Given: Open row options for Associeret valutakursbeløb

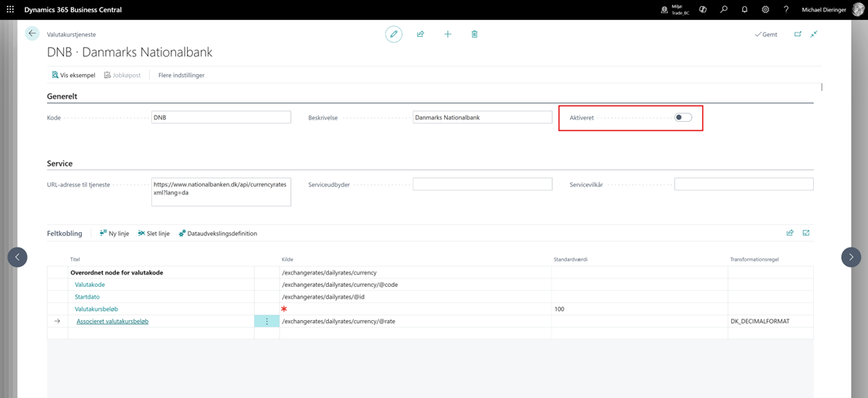Looking at the screenshot, I should [267, 322].
